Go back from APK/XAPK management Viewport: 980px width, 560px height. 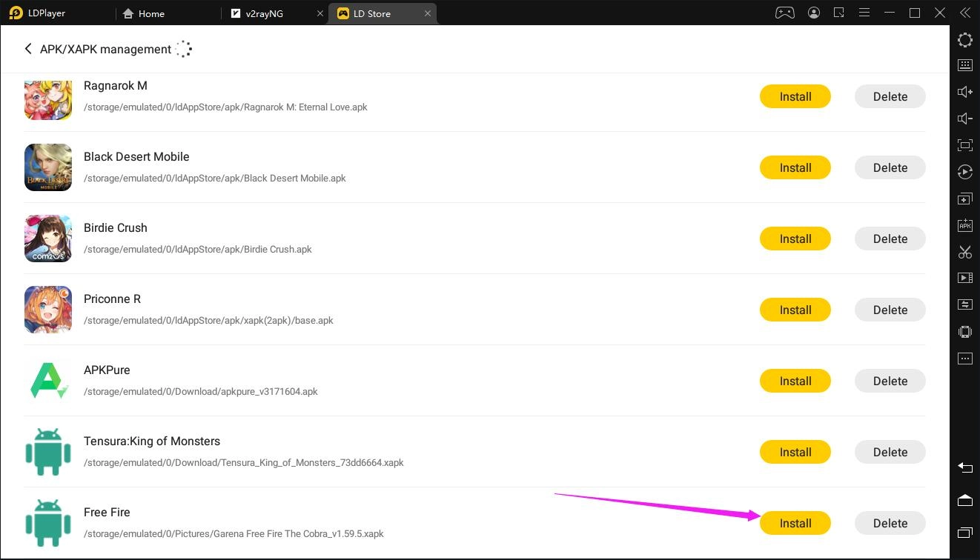click(x=28, y=49)
